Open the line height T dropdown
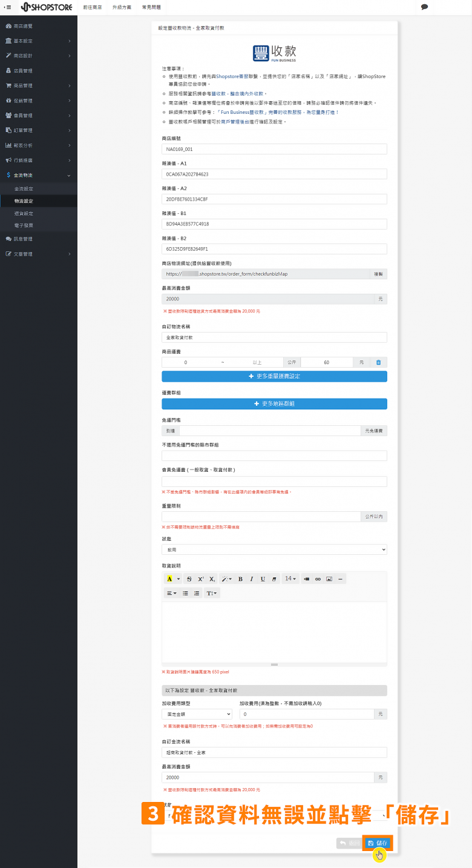 212,593
